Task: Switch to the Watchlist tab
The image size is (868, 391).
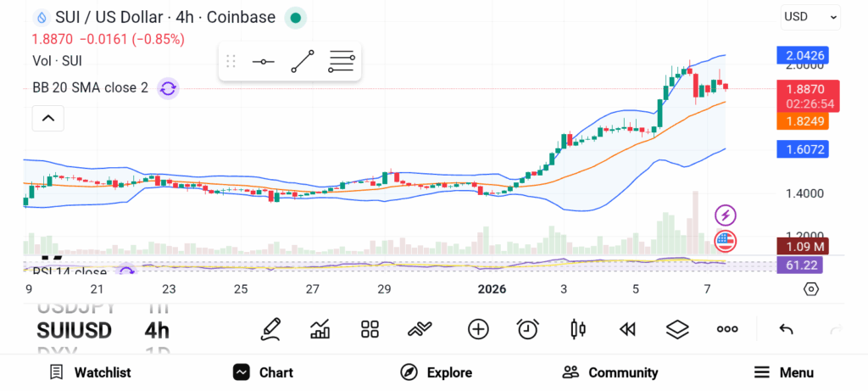Action: (x=90, y=372)
